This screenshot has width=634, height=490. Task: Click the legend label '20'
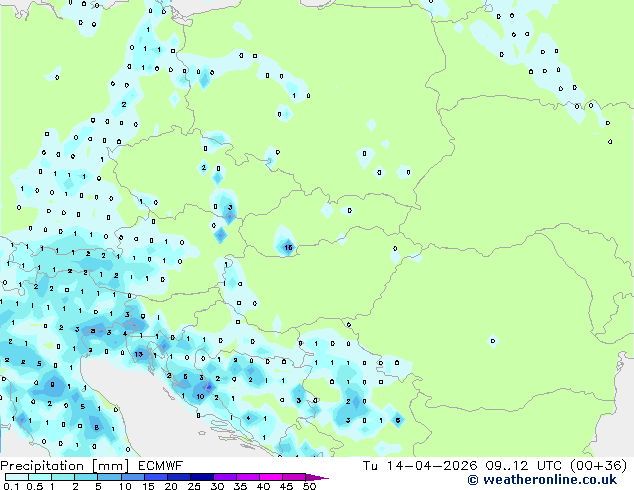tap(171, 486)
